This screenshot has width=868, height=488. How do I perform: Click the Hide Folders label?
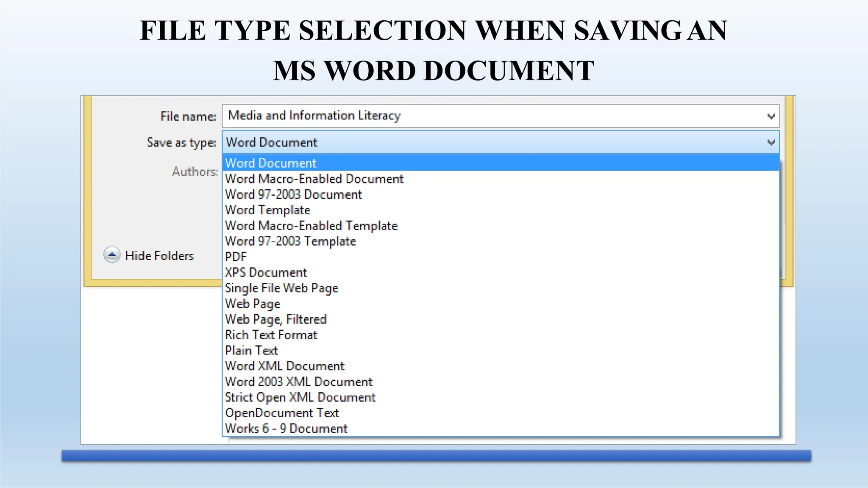coord(159,256)
